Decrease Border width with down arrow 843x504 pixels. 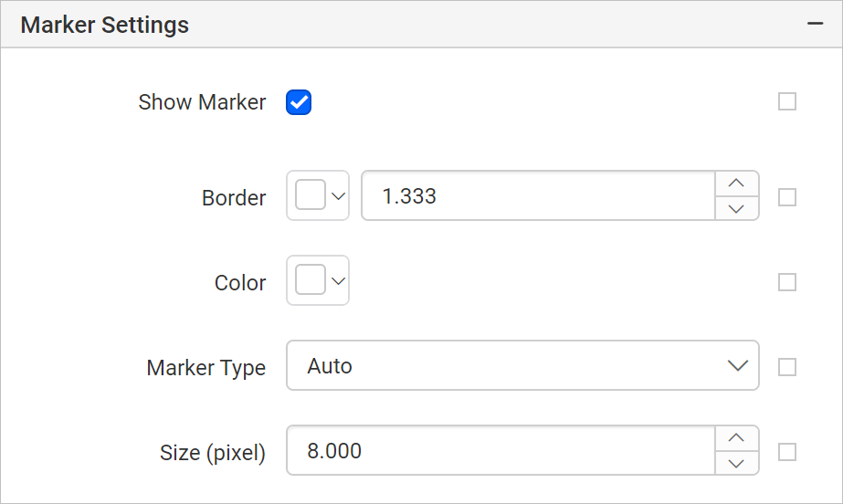point(736,208)
